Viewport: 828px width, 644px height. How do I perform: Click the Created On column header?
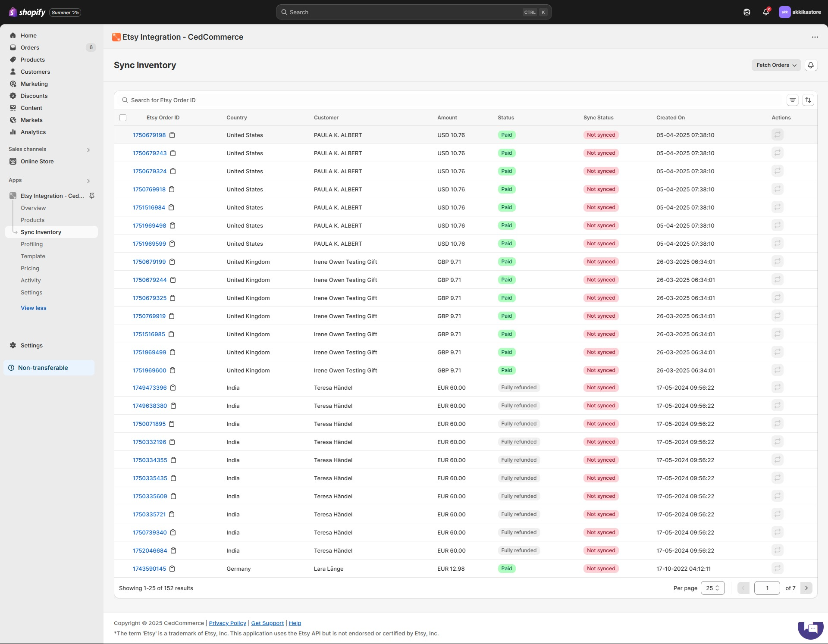(671, 118)
